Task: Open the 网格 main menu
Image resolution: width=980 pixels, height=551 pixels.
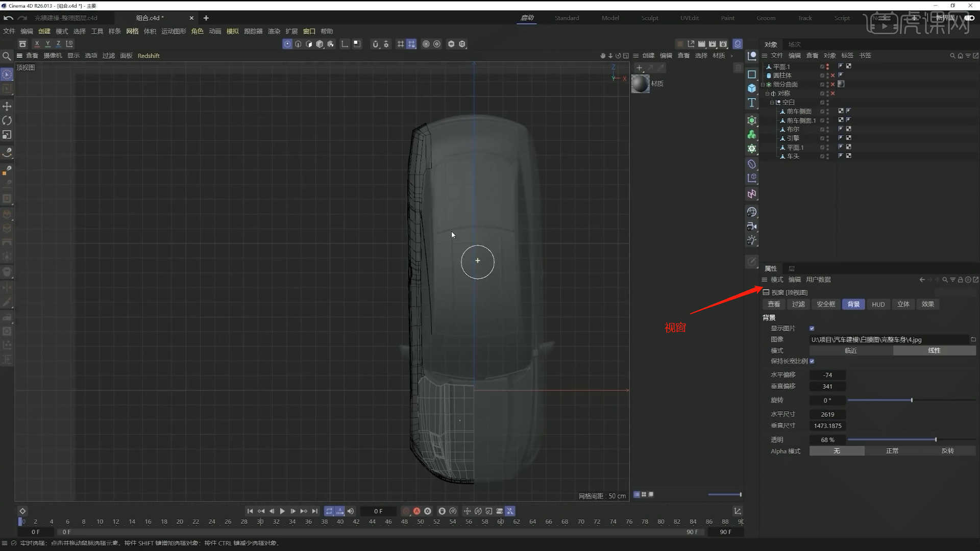Action: coord(132,31)
